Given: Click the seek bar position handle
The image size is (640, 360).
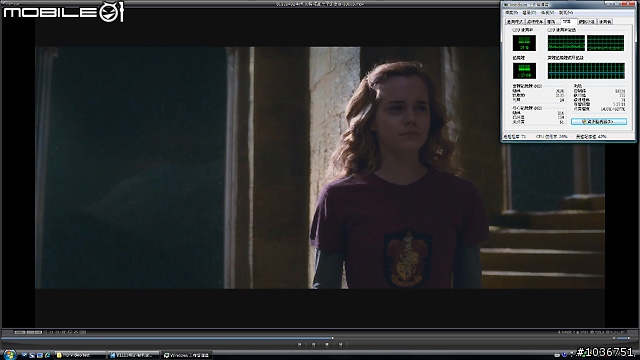Looking at the screenshot, I should coord(332,338).
